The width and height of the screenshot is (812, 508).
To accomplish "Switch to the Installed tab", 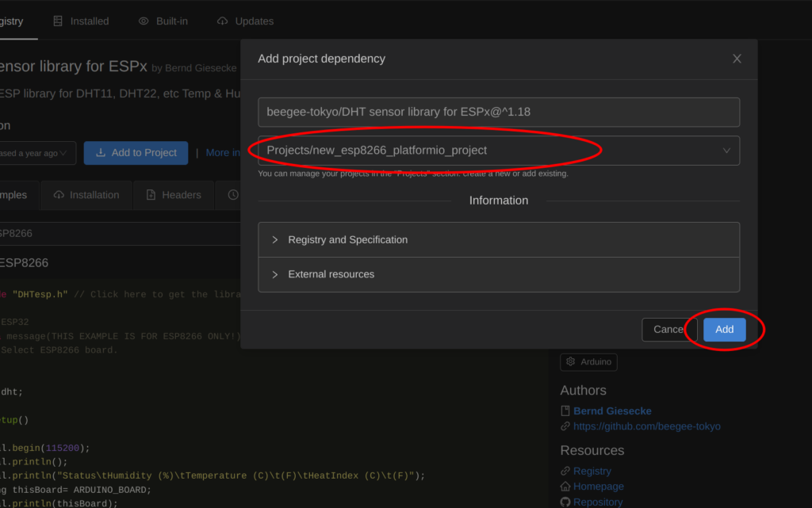I will [x=81, y=21].
